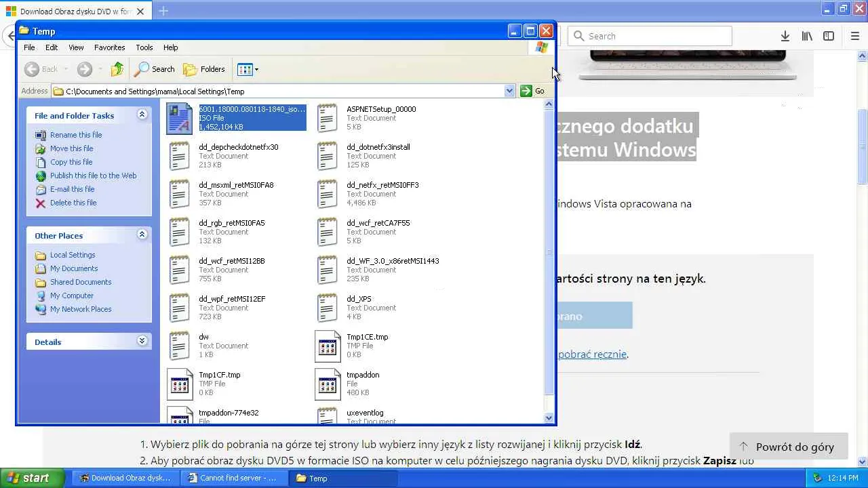868x488 pixels.
Task: Open the Help menu
Action: pos(171,47)
